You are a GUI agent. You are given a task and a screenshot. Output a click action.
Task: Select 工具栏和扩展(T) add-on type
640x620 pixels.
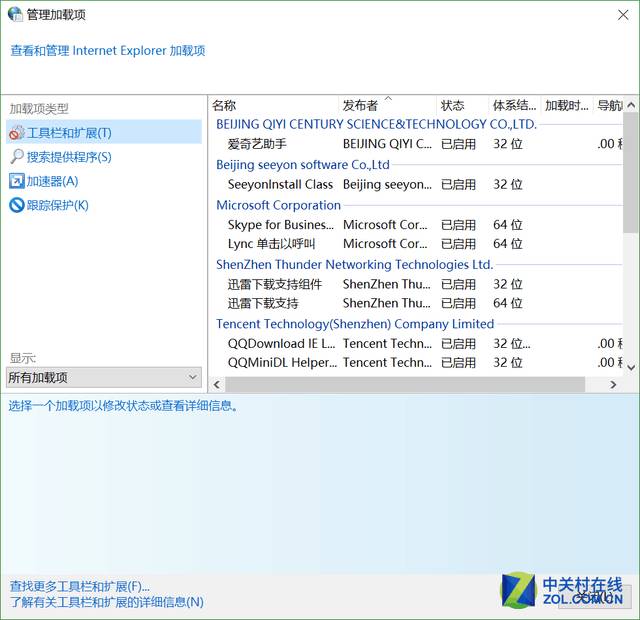104,132
